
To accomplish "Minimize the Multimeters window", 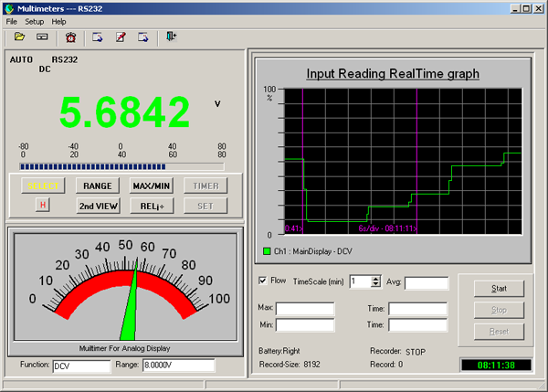I will click(x=515, y=8).
